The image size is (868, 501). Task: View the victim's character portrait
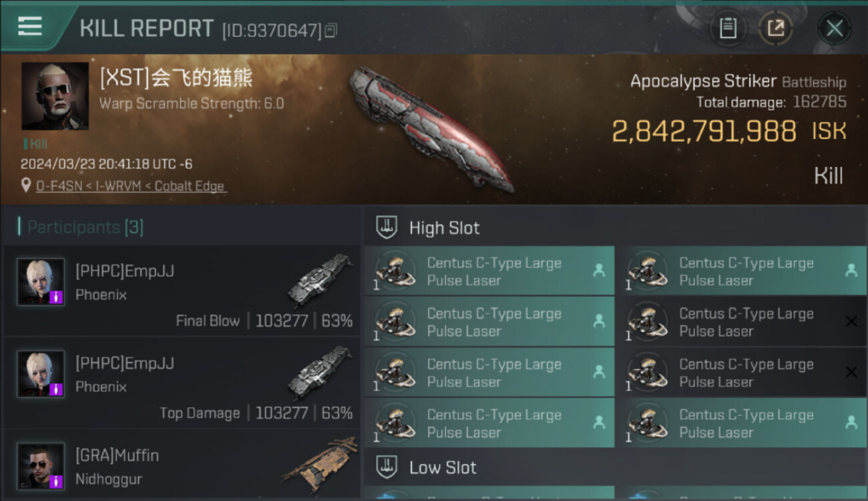point(55,96)
